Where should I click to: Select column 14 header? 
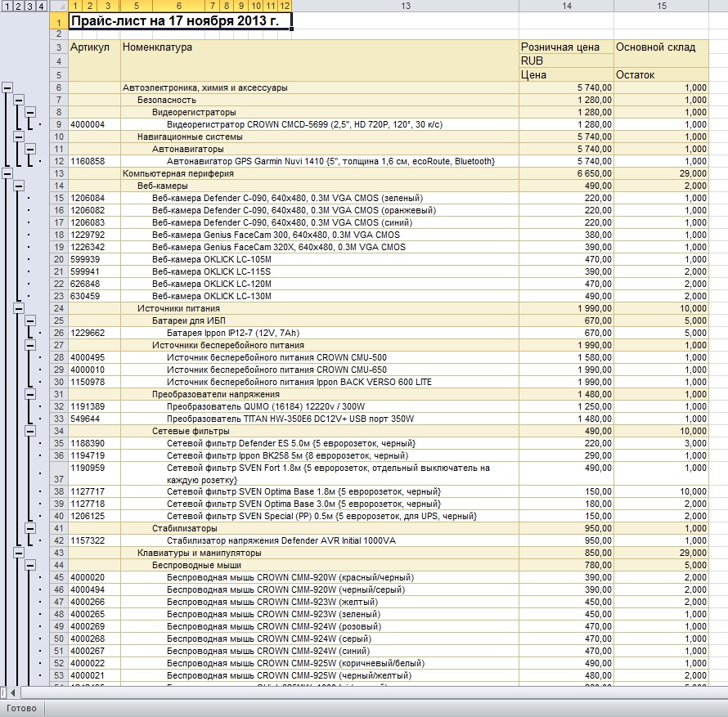click(566, 6)
